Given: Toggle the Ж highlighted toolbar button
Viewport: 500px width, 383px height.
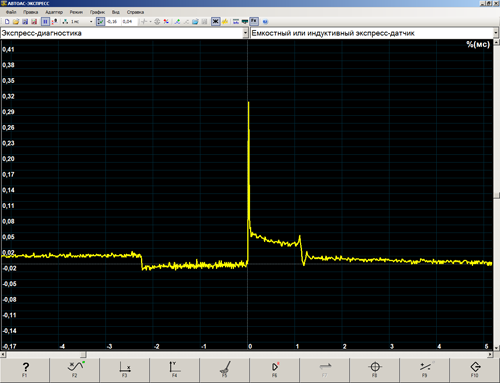Looking at the screenshot, I should 215,22.
